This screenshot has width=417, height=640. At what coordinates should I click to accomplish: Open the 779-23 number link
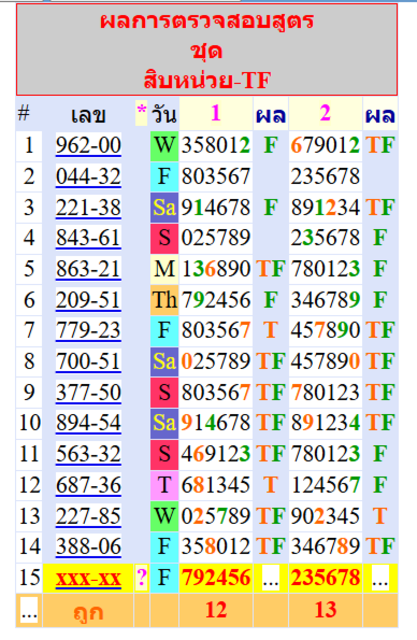(89, 331)
